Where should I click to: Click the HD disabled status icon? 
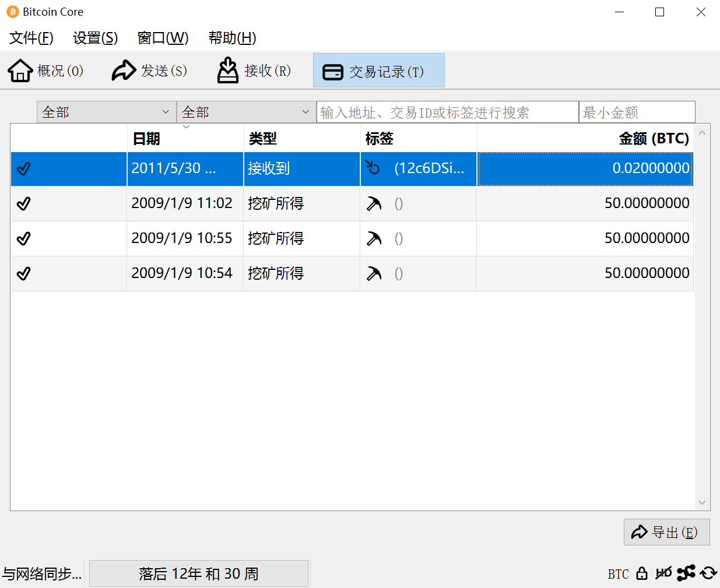point(663,573)
